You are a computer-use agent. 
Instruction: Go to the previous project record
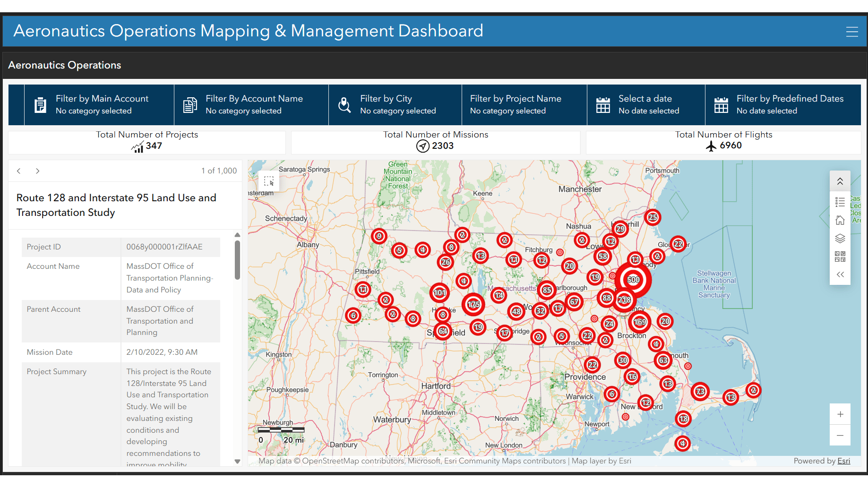pos(19,171)
